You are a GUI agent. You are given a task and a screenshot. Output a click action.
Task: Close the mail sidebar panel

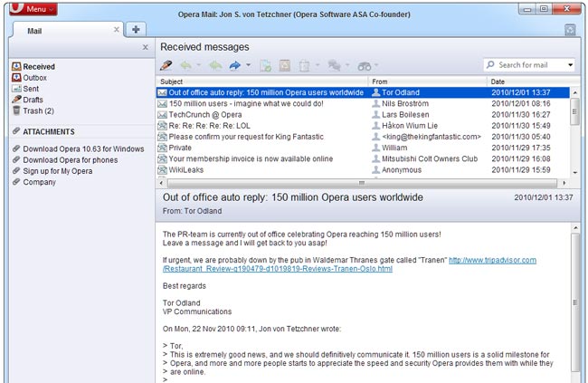point(145,47)
